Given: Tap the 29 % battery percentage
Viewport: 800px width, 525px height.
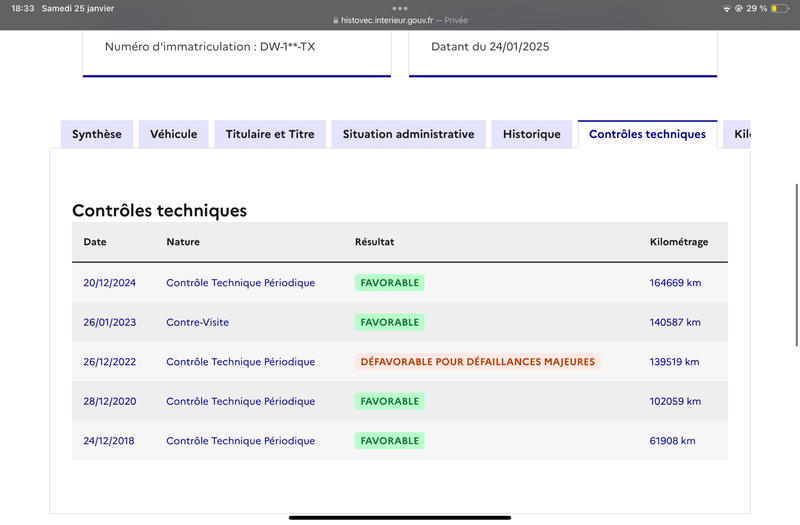Looking at the screenshot, I should [x=757, y=9].
